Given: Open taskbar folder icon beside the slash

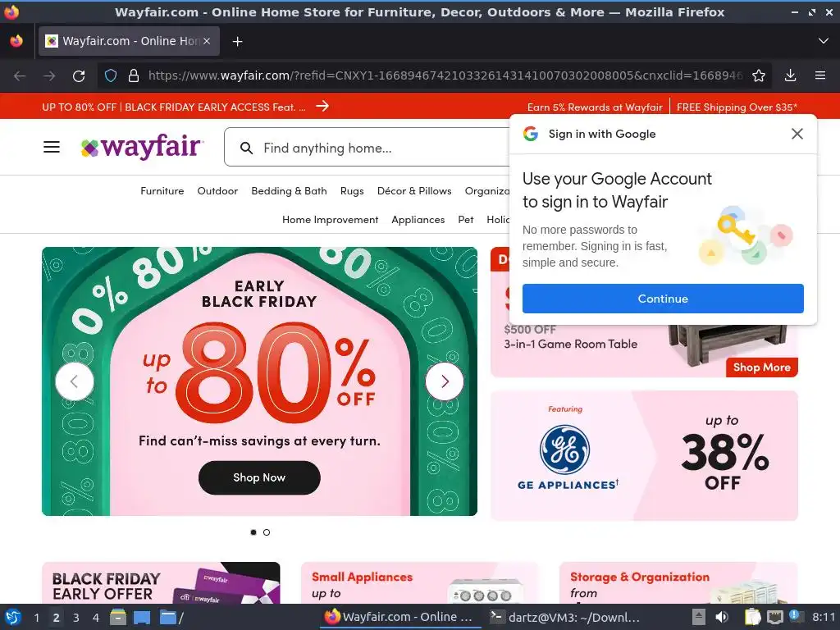Looking at the screenshot, I should 168,617.
